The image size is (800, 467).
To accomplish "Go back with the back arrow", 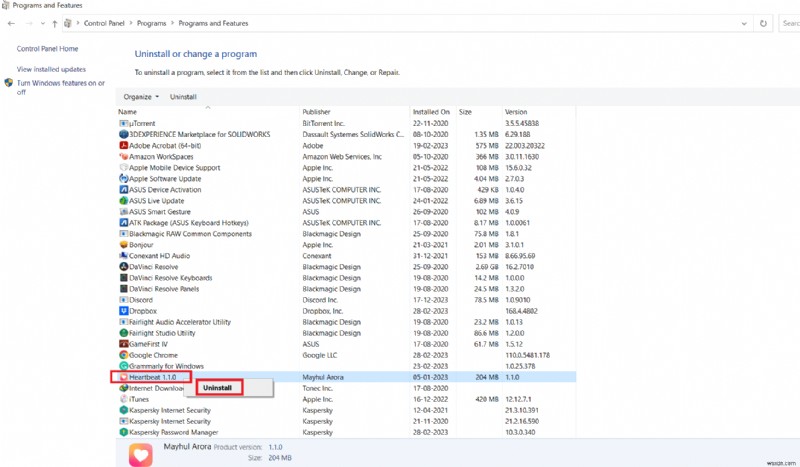I will pyautogui.click(x=11, y=23).
